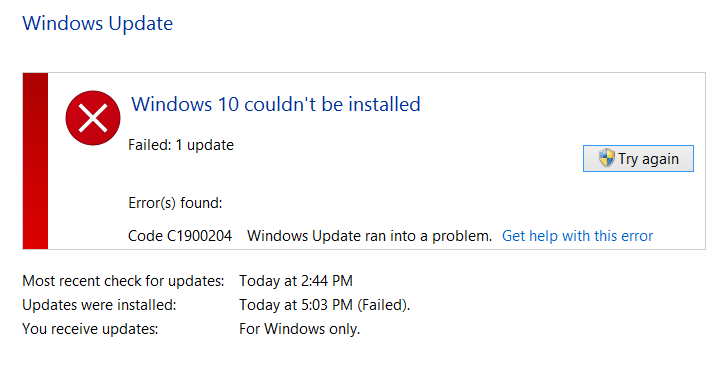Select the Windows 10 couldn't be installed heading

[x=276, y=104]
